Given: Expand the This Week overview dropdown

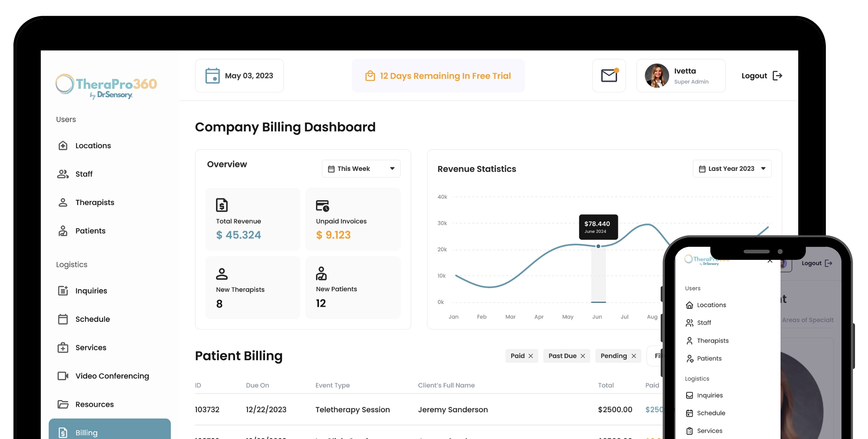Looking at the screenshot, I should 361,169.
